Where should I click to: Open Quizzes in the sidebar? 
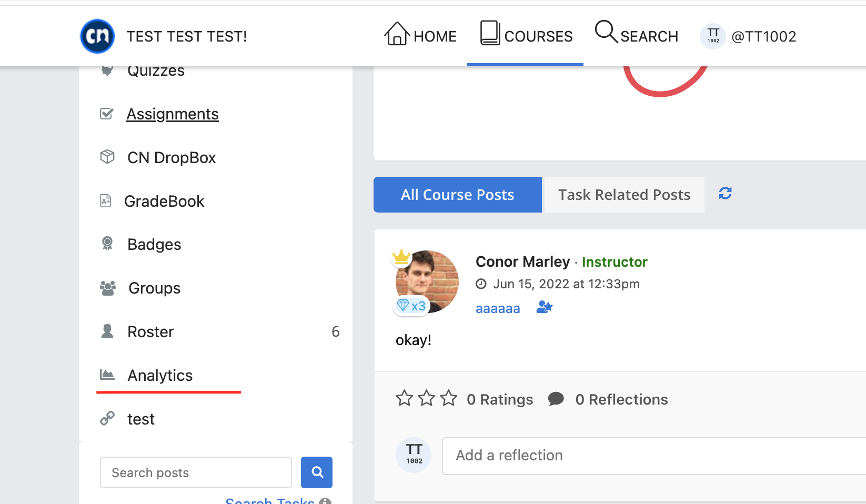tap(156, 70)
